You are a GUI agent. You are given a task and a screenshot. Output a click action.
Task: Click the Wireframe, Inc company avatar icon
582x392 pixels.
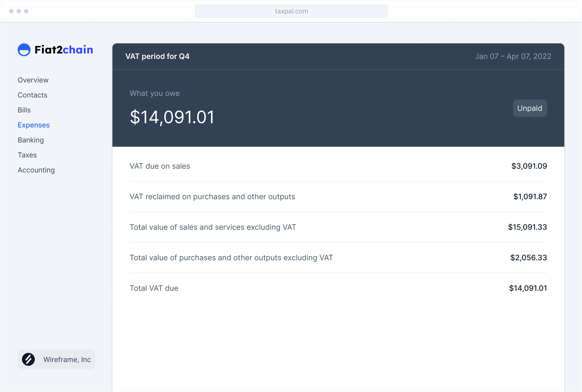28,359
